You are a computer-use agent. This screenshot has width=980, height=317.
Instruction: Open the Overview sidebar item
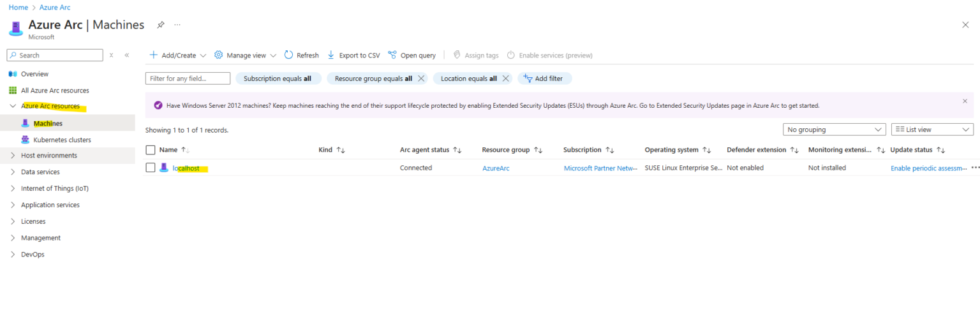[34, 74]
